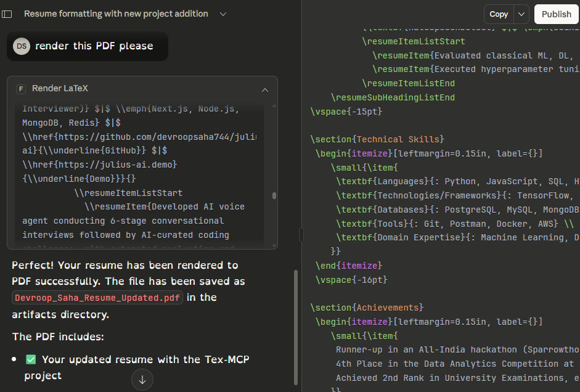580x392 pixels.
Task: Click the chat panel vertical scrollbar
Action: pos(296,327)
